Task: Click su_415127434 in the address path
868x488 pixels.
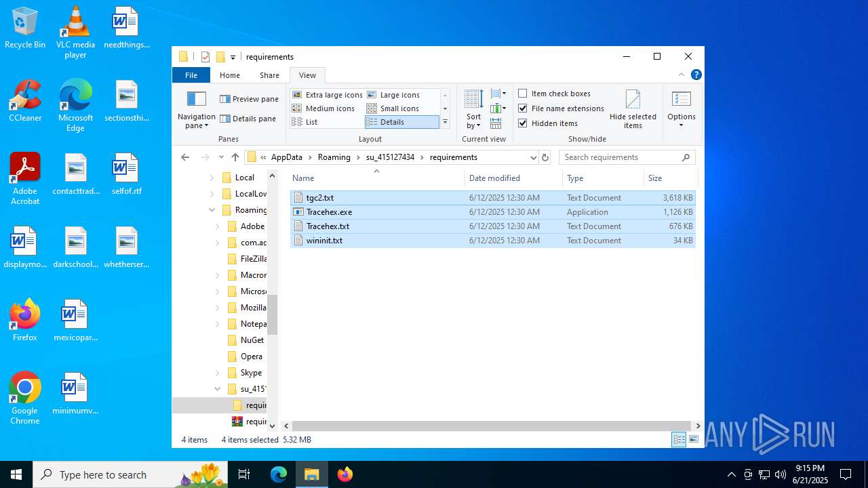Action: point(391,157)
